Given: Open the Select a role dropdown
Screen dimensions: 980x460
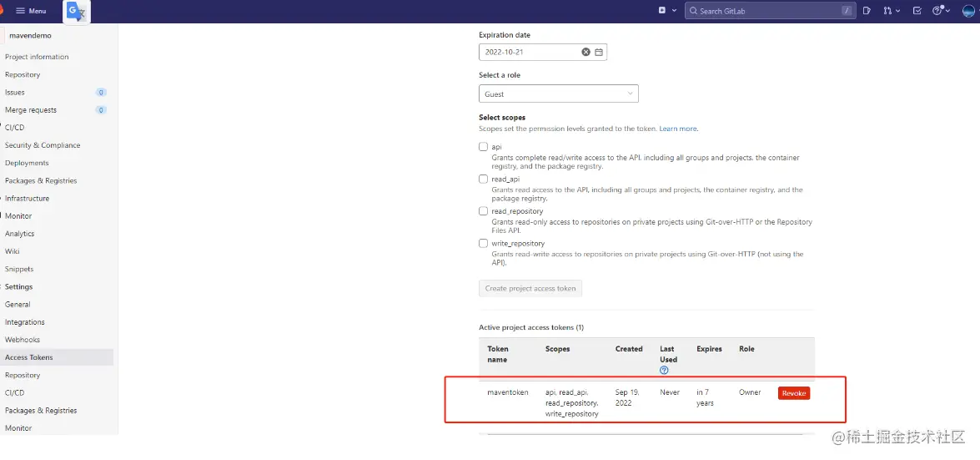Looking at the screenshot, I should point(559,94).
